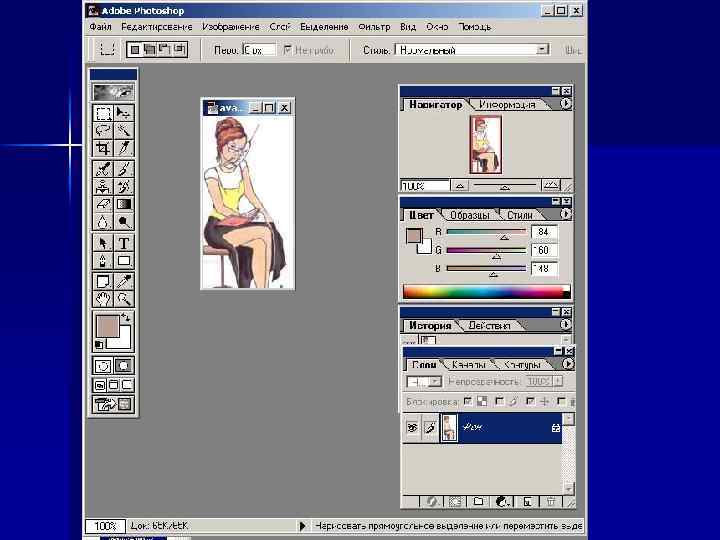The width and height of the screenshot is (720, 540).
Task: Click the trash icon in Layers panel
Action: pyautogui.click(x=551, y=502)
